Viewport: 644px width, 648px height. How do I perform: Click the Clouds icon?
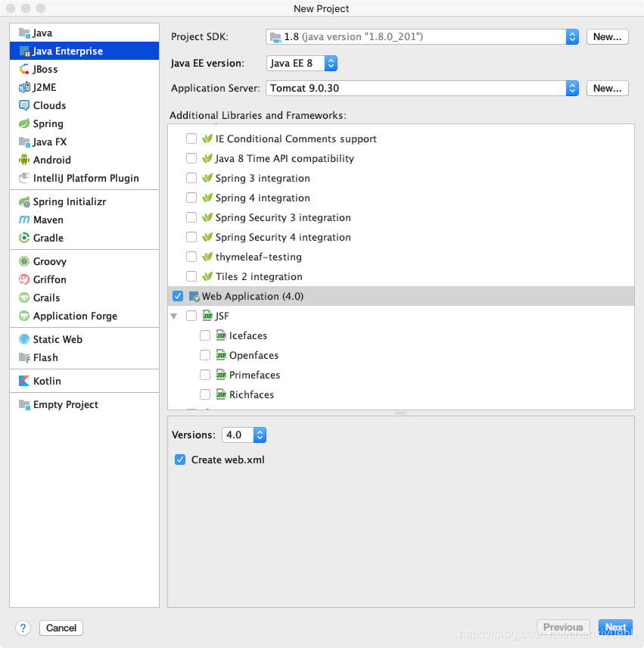(x=24, y=105)
